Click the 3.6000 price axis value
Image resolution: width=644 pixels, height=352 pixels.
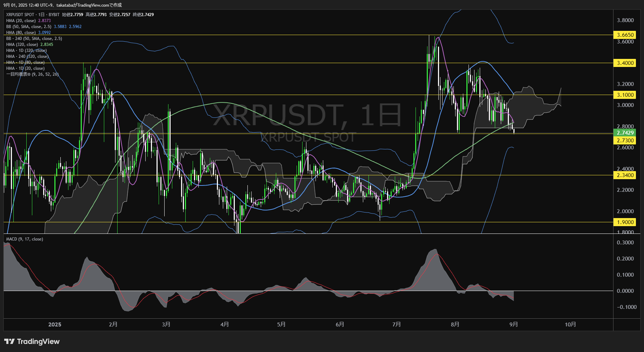(x=625, y=41)
